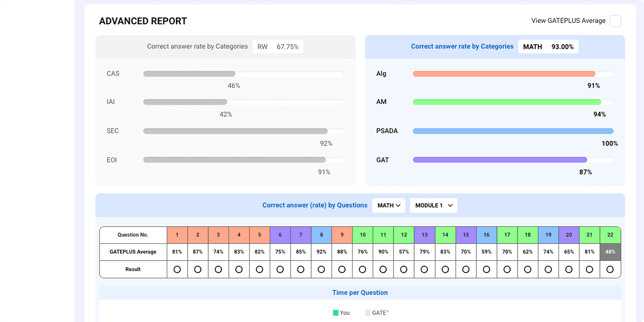644x322 pixels.
Task: Click the 'Time per Question' section header
Action: click(x=360, y=293)
